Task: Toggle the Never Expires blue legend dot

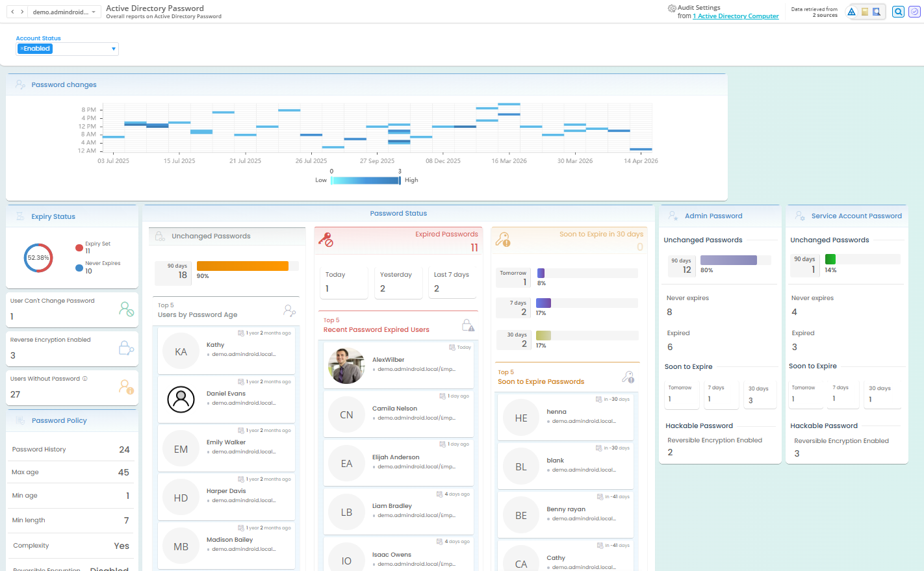Action: (x=79, y=267)
